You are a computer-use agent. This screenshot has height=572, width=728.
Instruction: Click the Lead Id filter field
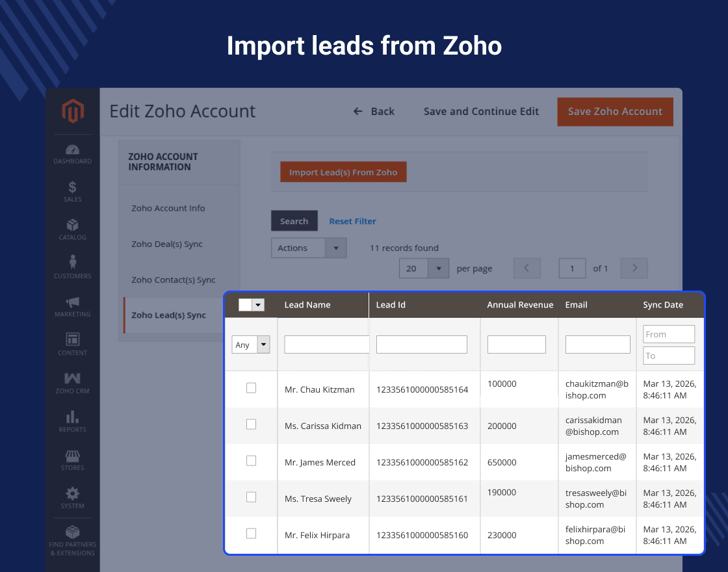coord(422,344)
